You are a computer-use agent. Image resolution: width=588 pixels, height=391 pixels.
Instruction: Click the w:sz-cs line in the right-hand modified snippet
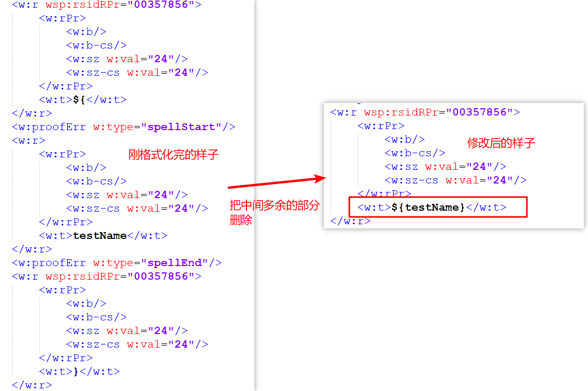(456, 180)
